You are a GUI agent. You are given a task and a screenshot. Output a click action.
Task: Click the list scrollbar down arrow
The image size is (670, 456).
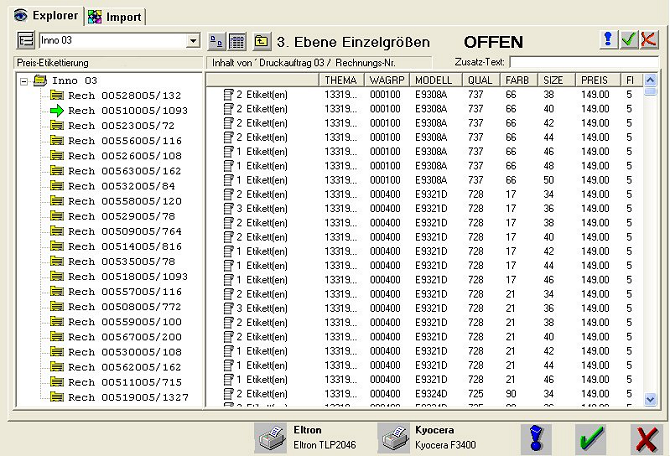pos(650,400)
